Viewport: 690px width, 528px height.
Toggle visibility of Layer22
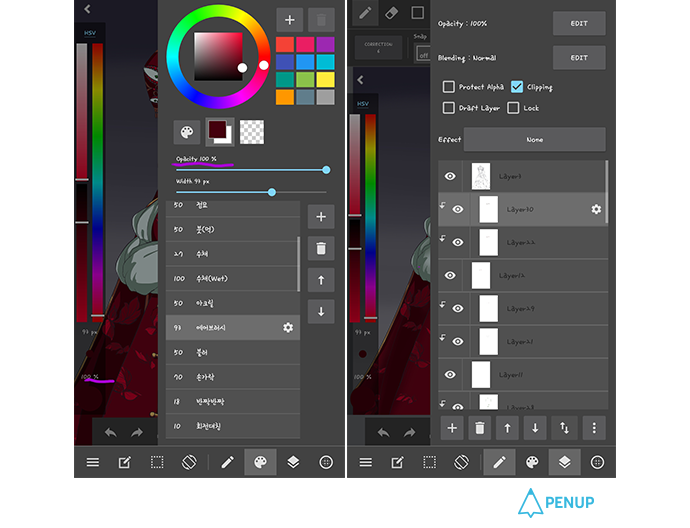pyautogui.click(x=458, y=242)
